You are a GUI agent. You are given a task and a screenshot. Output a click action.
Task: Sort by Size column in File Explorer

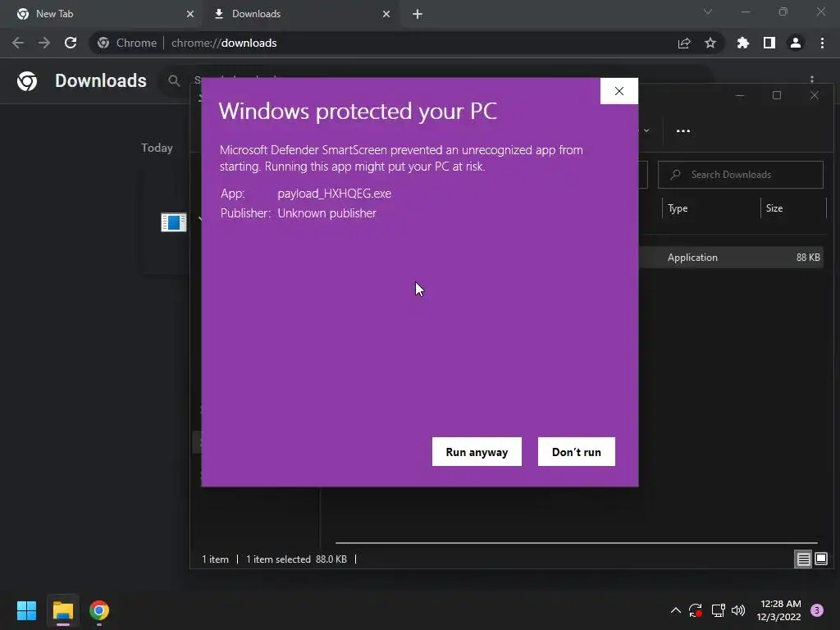[774, 208]
